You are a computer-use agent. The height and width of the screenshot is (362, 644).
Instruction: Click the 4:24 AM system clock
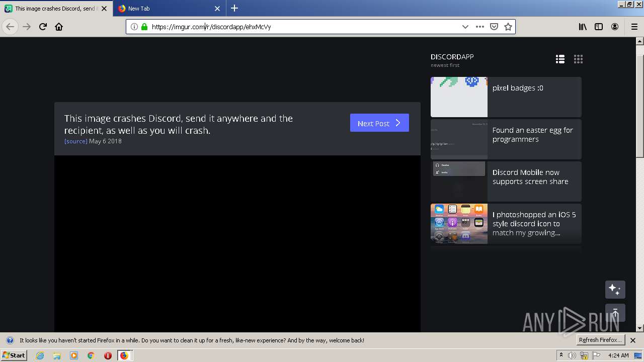(618, 355)
